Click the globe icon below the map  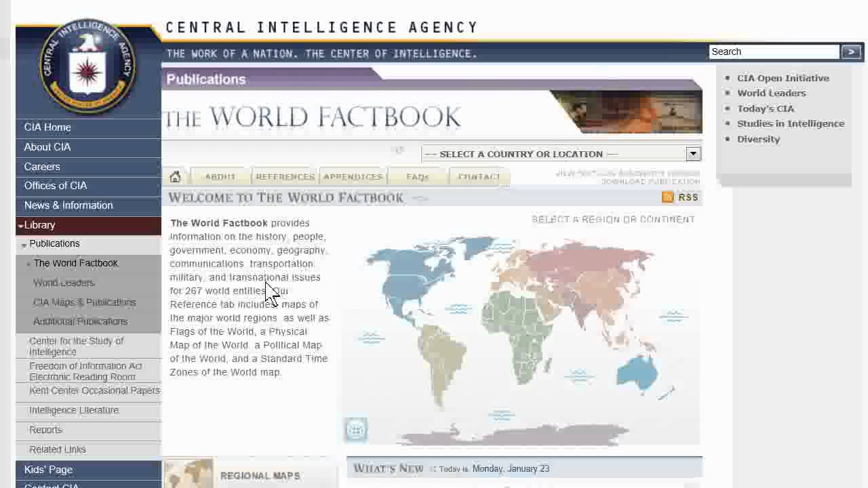[x=356, y=430]
